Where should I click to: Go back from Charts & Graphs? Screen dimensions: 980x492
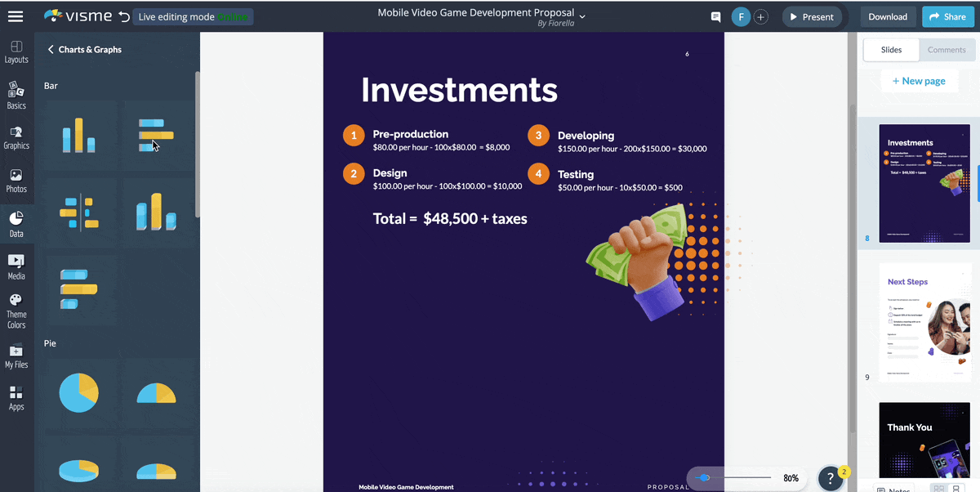(51, 50)
